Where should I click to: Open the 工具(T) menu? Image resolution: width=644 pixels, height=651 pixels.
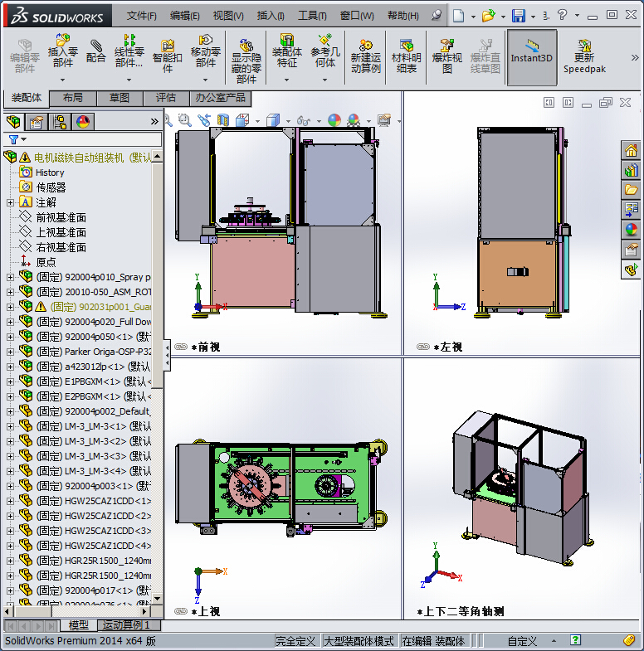coord(312,16)
